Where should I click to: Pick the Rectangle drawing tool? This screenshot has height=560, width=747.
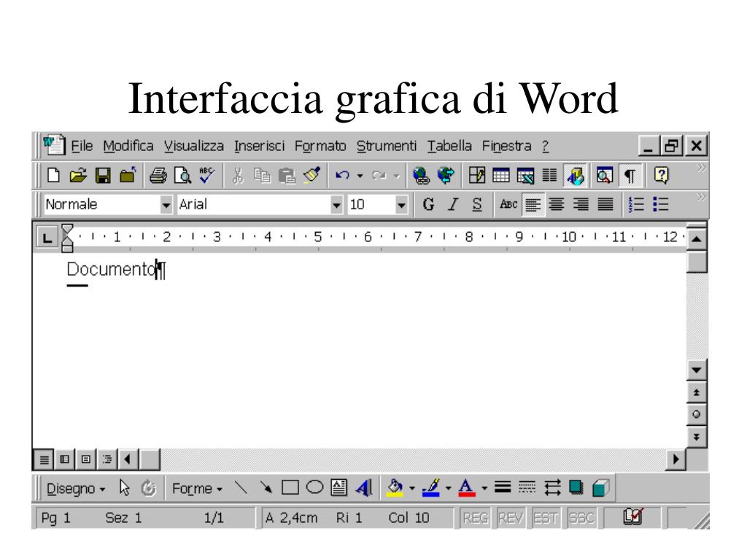[x=290, y=488]
